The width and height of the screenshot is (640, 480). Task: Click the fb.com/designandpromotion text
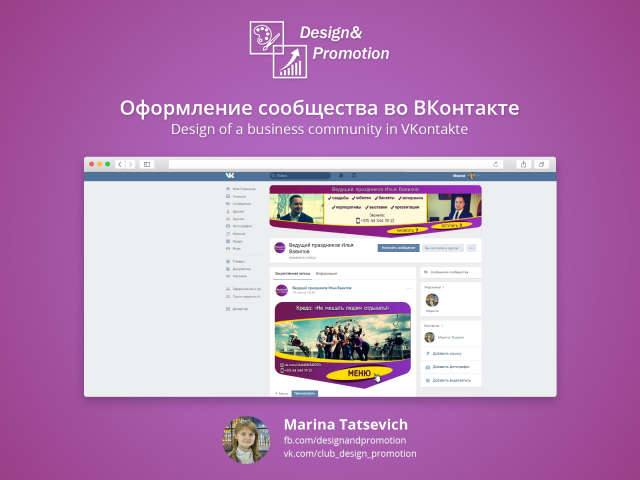click(x=345, y=440)
